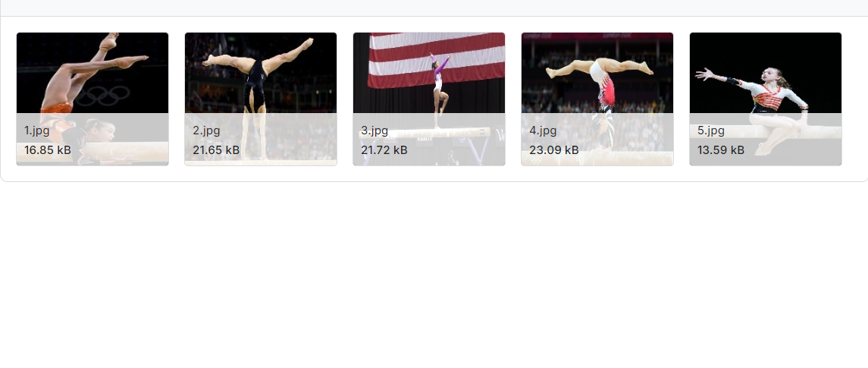This screenshot has width=868, height=368.
Task: Open the 5.jpg seated gymnast thumbnail
Action: tap(766, 99)
